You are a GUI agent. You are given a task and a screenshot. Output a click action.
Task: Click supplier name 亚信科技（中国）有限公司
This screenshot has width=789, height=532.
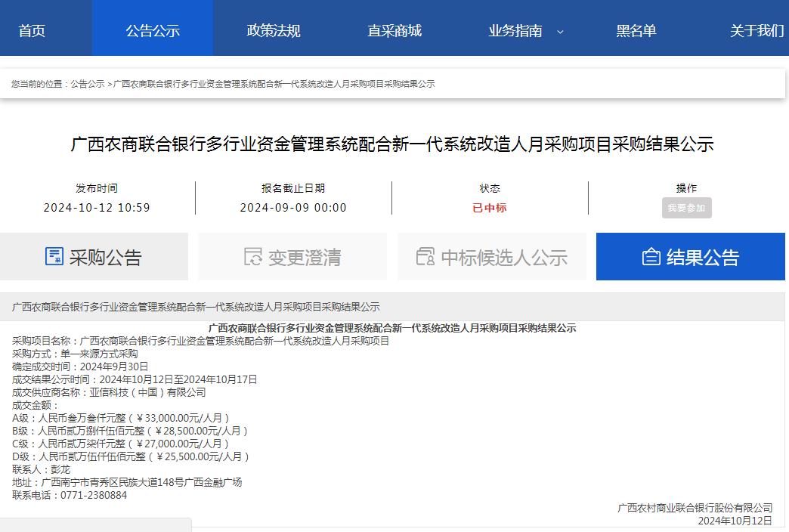147,392
